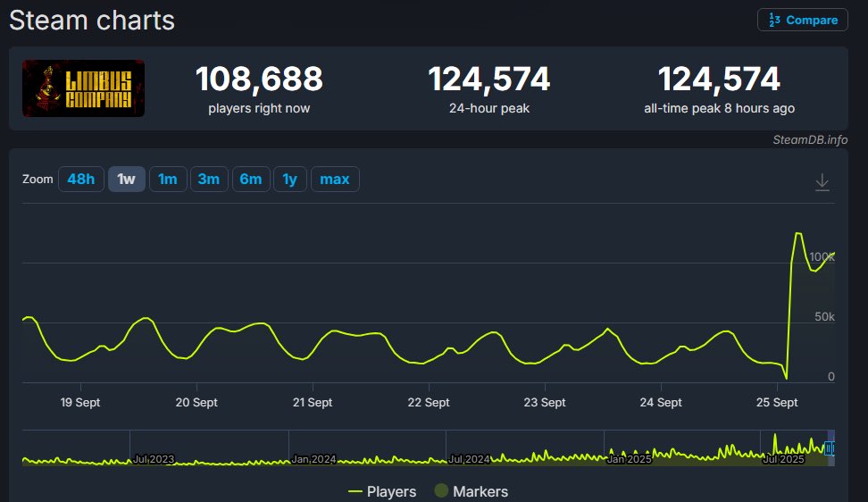Choose the 6m zoom range
This screenshot has width=868, height=502.
pos(250,180)
